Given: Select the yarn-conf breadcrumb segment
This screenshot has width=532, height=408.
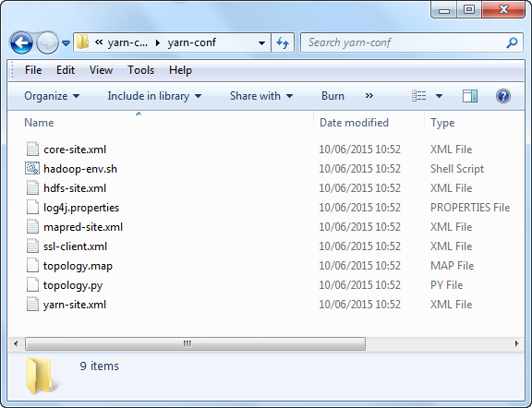Looking at the screenshot, I should (192, 42).
